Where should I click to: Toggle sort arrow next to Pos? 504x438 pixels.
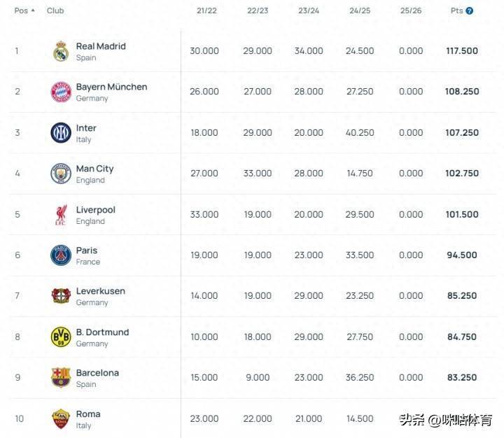tap(33, 10)
